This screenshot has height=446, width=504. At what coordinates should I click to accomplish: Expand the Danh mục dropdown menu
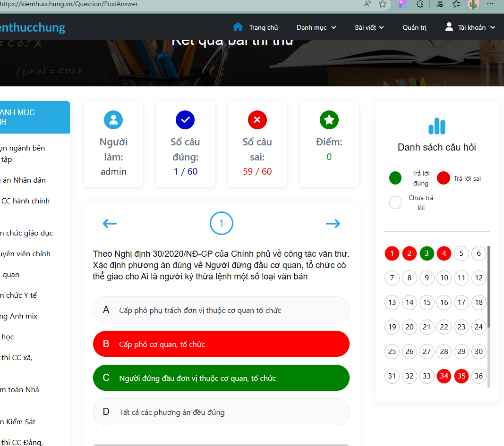(x=316, y=27)
